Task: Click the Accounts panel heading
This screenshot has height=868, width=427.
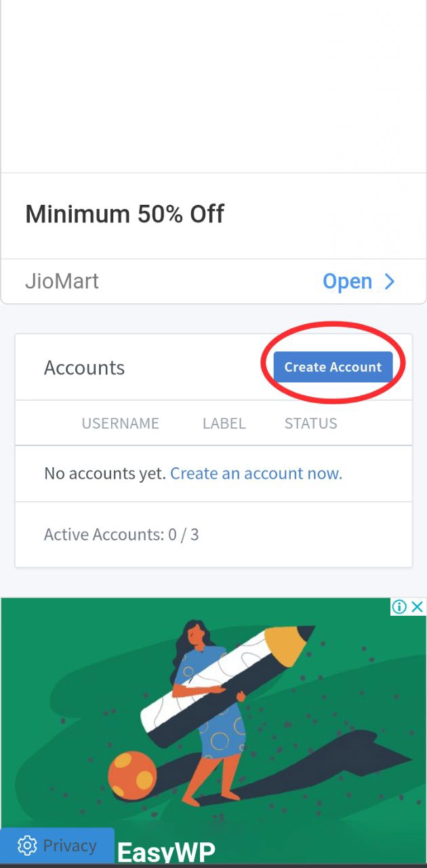Action: [x=84, y=368]
